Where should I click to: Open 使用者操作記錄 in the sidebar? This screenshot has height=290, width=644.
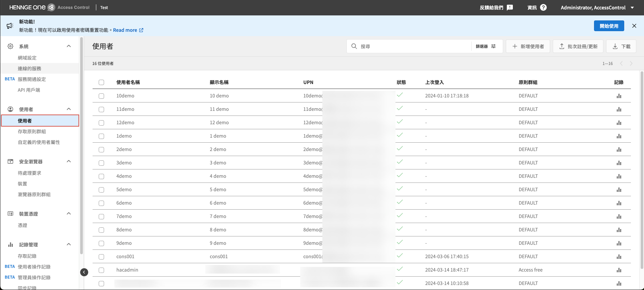(x=34, y=267)
